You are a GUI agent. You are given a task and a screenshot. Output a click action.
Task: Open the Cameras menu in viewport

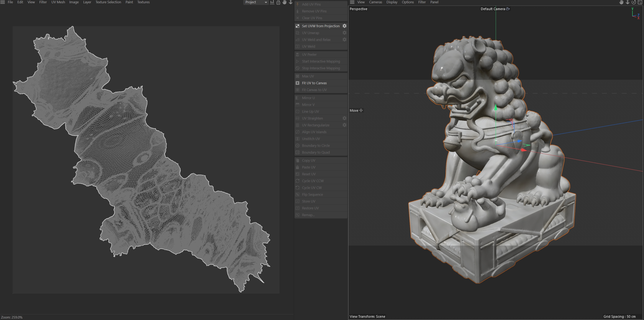click(375, 2)
